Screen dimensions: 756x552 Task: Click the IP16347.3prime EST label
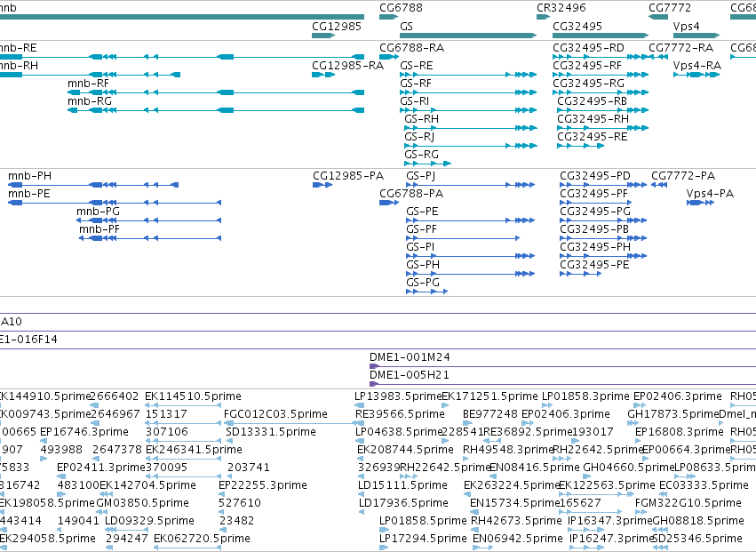610,521
